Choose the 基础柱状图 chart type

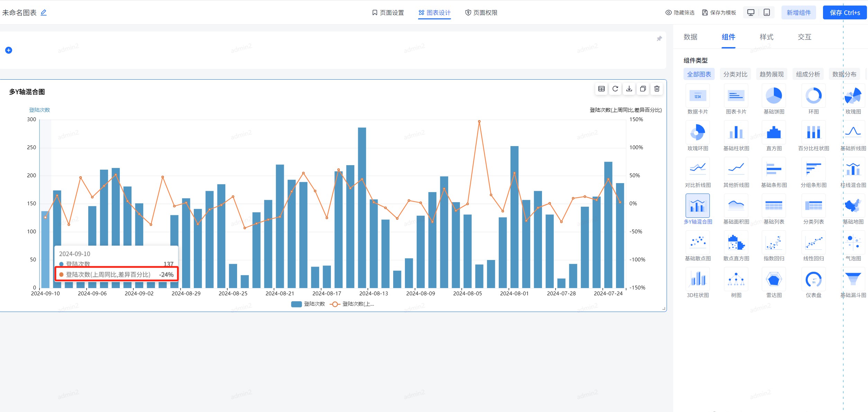736,136
